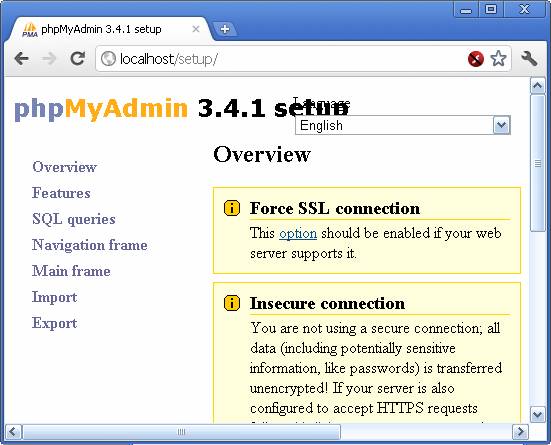The height and width of the screenshot is (445, 551).
Task: Click the vertical scrollbar thumb
Action: click(x=538, y=163)
